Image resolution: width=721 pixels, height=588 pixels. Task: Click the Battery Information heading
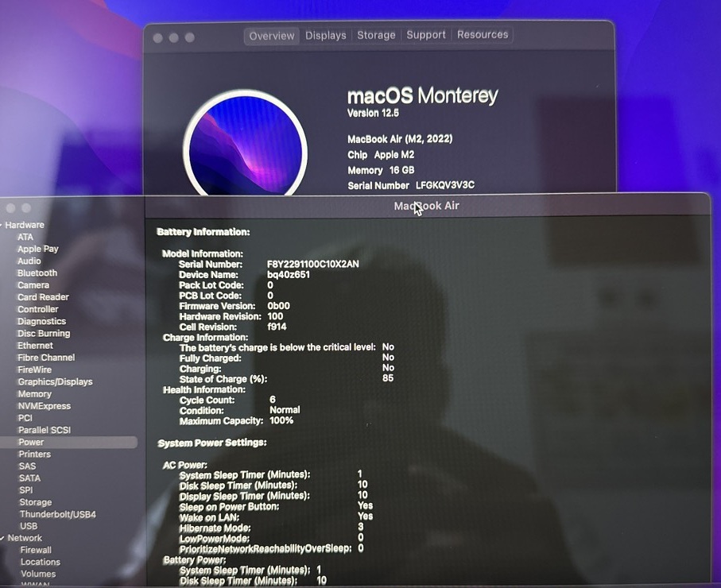pyautogui.click(x=204, y=232)
